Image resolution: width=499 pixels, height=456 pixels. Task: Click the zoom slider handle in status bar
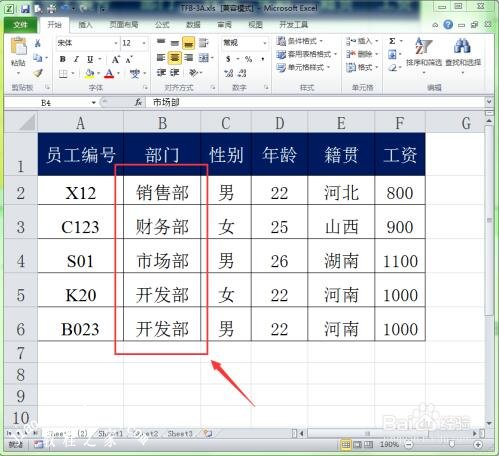[452, 444]
